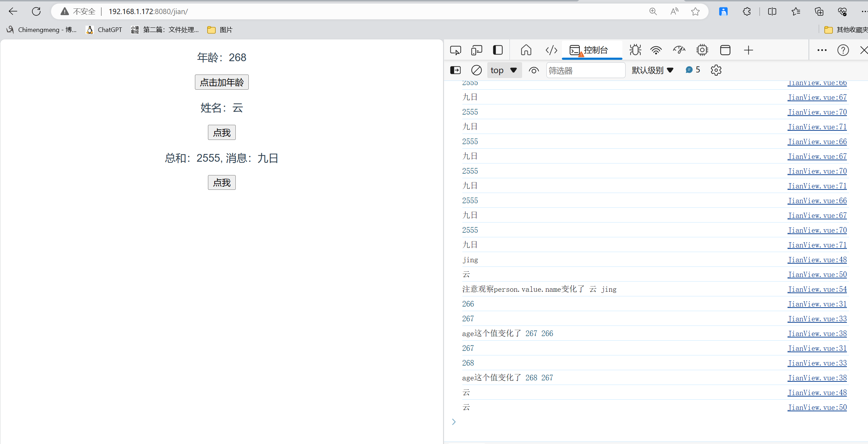Expand the 其他收藏夹 folder
Image resolution: width=868 pixels, height=444 pixels.
click(x=846, y=30)
